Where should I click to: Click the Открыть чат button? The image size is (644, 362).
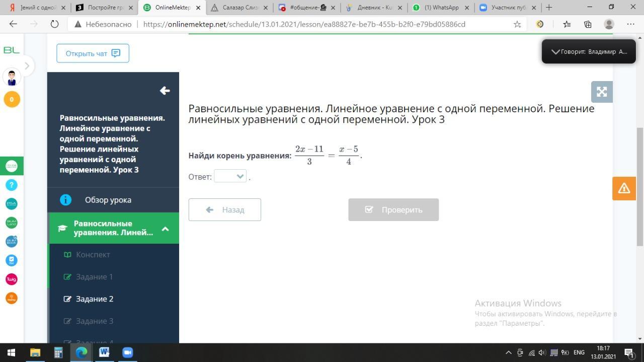point(93,53)
